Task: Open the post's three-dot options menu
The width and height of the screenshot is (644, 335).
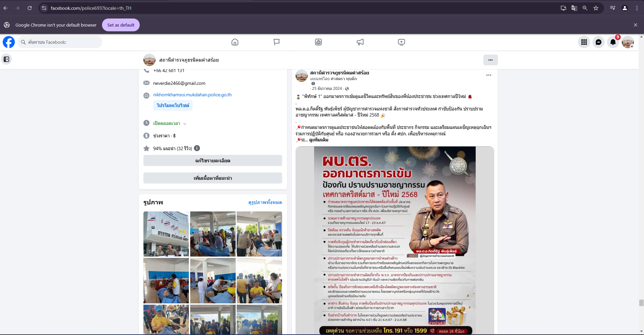Action: point(488,75)
